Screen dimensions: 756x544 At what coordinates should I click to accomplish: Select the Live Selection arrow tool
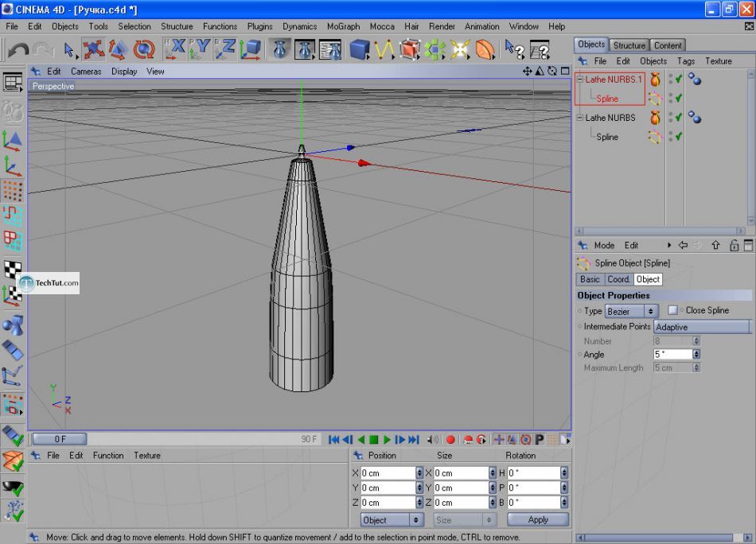click(x=69, y=49)
